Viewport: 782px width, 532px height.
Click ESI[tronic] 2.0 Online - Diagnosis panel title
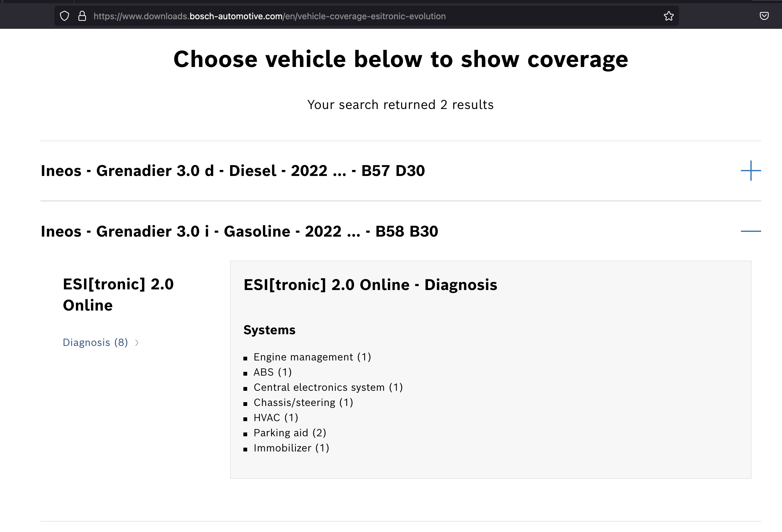370,285
